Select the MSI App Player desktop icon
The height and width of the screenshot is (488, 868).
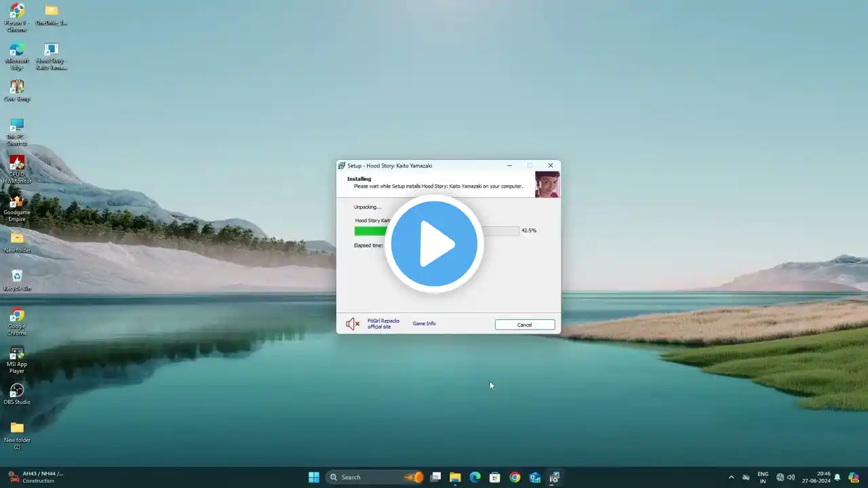pos(17,360)
